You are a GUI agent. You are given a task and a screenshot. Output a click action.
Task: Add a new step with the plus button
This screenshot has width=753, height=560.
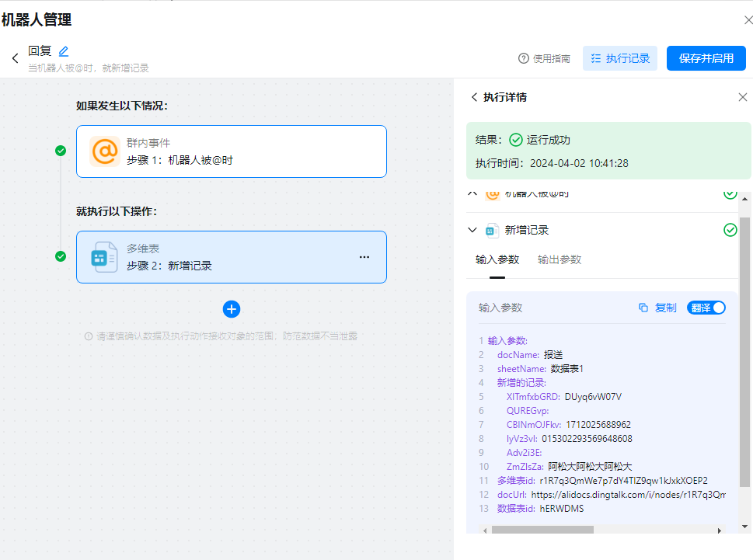[232, 309]
